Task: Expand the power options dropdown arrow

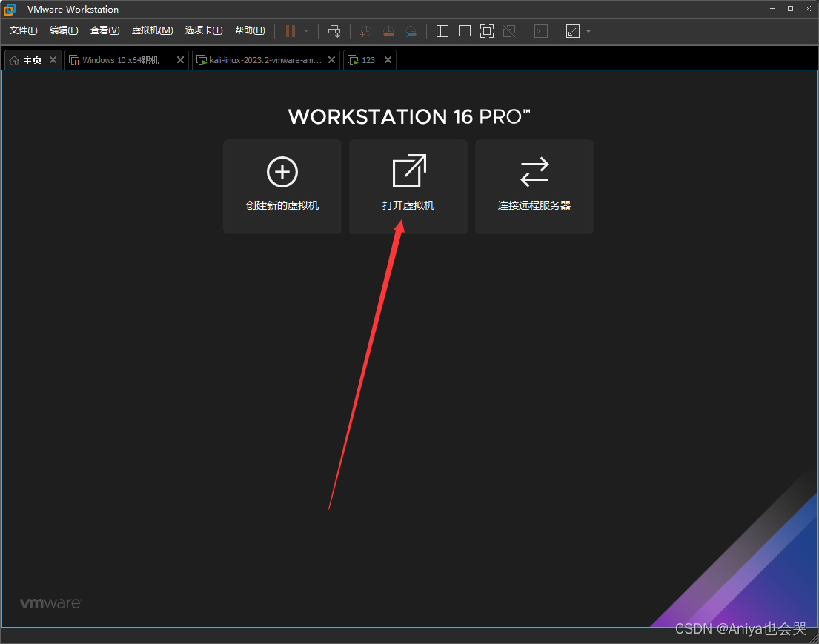Action: [306, 31]
